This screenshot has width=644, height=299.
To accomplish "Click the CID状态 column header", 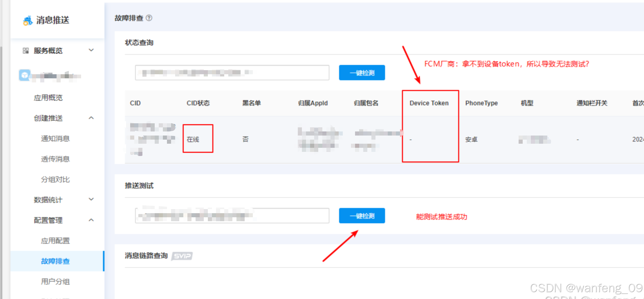I will 198,103.
